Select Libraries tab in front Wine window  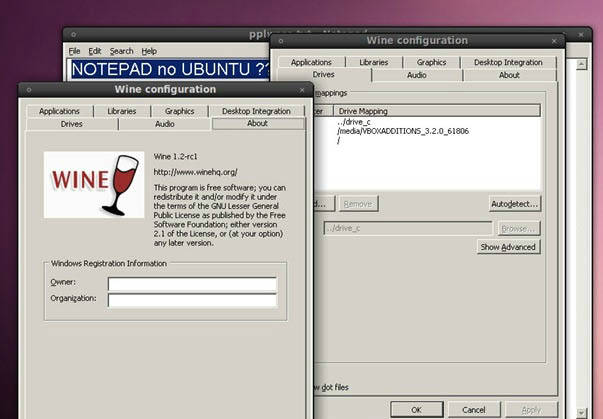[x=120, y=111]
